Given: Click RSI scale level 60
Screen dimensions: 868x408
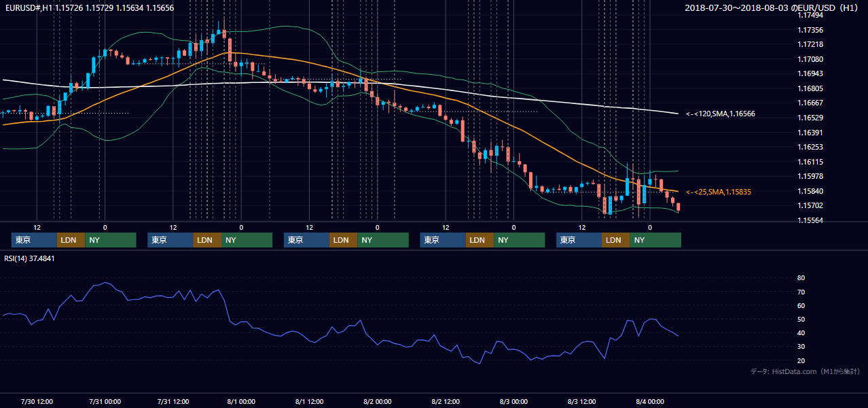Looking at the screenshot, I should 801,305.
